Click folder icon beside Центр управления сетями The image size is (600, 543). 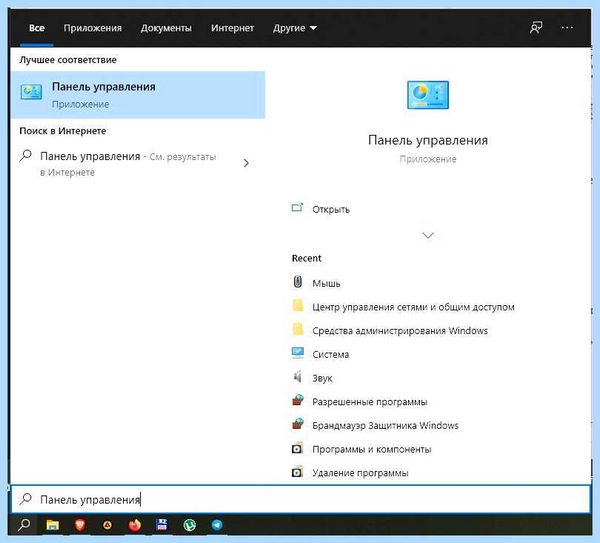(x=298, y=305)
